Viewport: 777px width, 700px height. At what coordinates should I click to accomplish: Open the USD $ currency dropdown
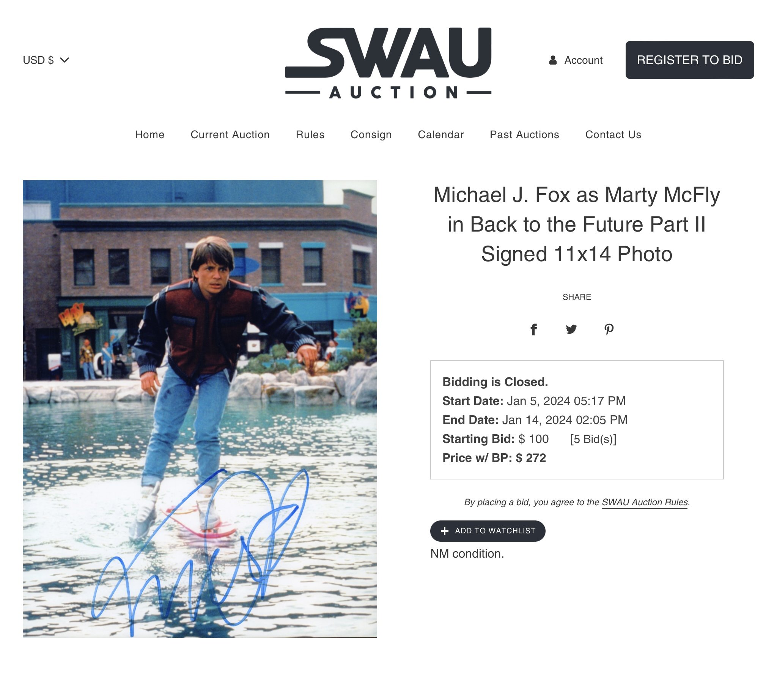[46, 60]
